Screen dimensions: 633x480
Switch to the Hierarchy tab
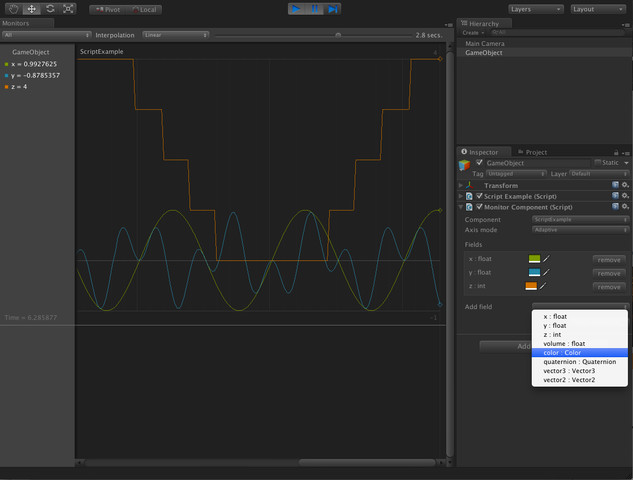[x=484, y=23]
